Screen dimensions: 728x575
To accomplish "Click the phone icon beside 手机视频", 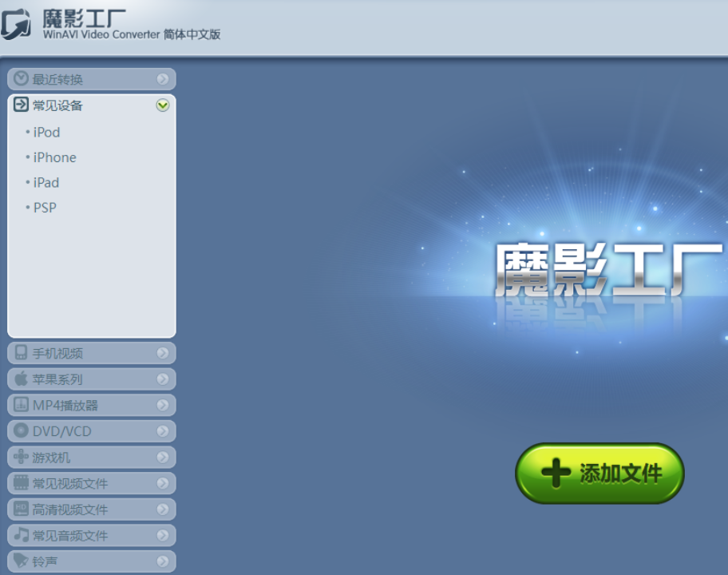I will click(21, 352).
